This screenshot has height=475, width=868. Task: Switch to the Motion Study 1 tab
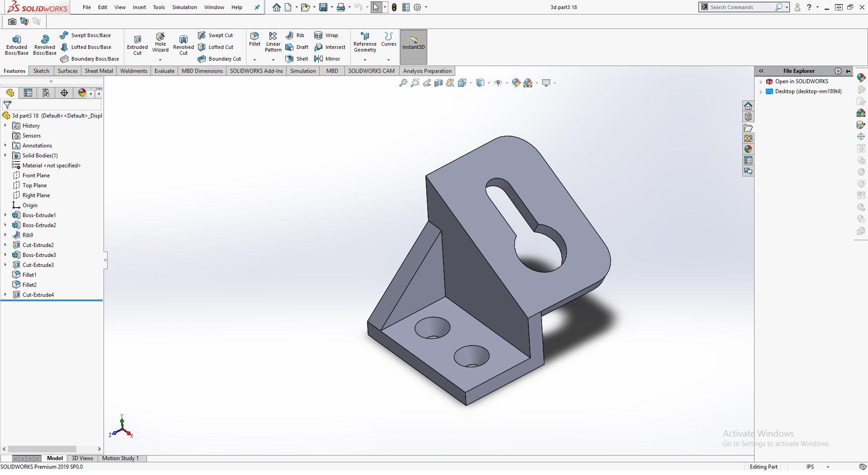(120, 458)
